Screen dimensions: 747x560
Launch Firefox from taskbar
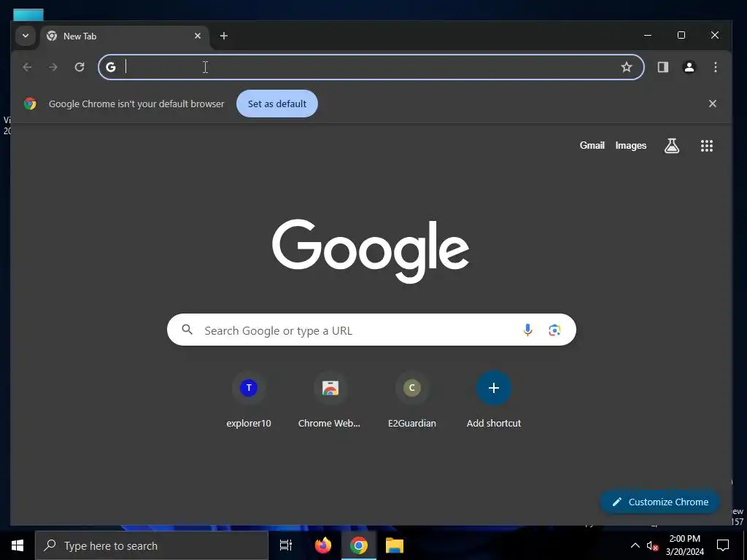click(x=323, y=545)
